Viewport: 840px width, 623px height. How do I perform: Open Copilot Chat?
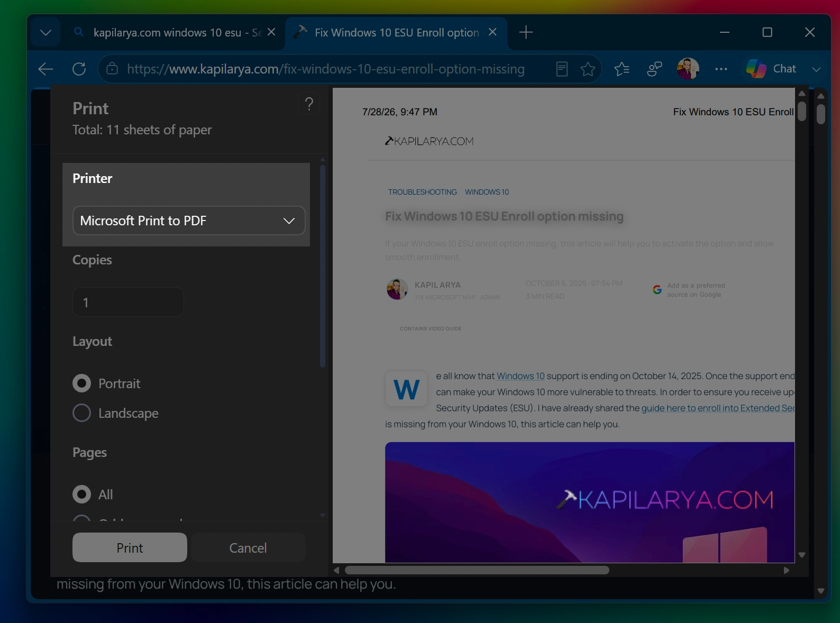771,69
